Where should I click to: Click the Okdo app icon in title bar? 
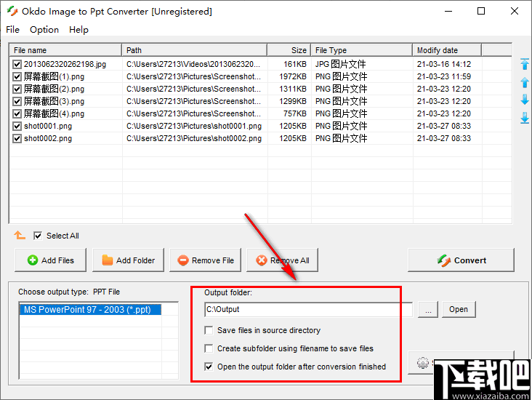point(12,11)
